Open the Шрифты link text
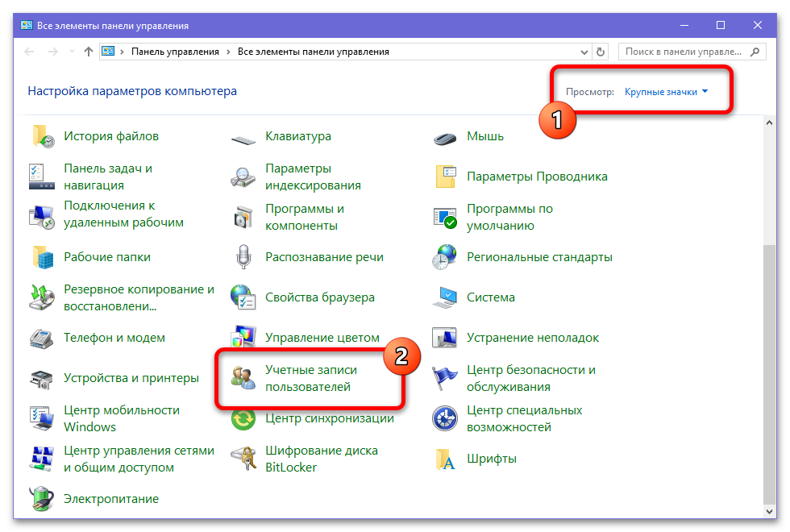 (x=492, y=459)
